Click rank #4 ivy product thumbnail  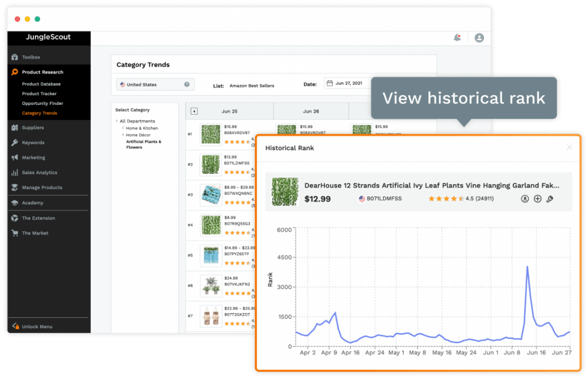pos(211,225)
